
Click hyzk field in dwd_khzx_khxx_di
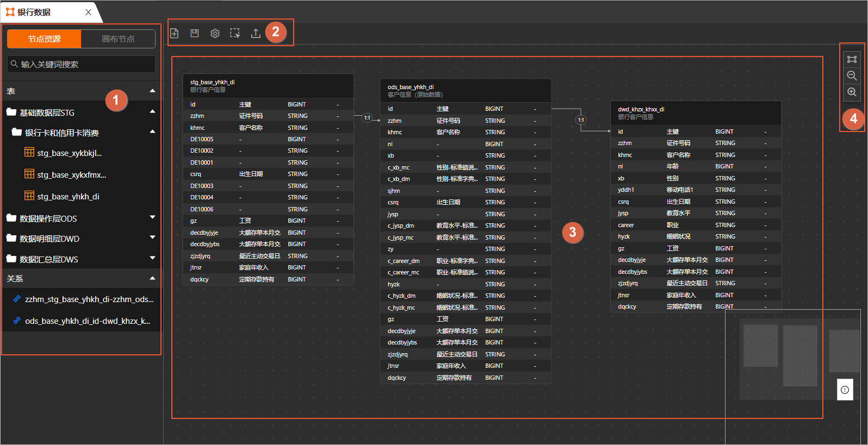point(696,236)
